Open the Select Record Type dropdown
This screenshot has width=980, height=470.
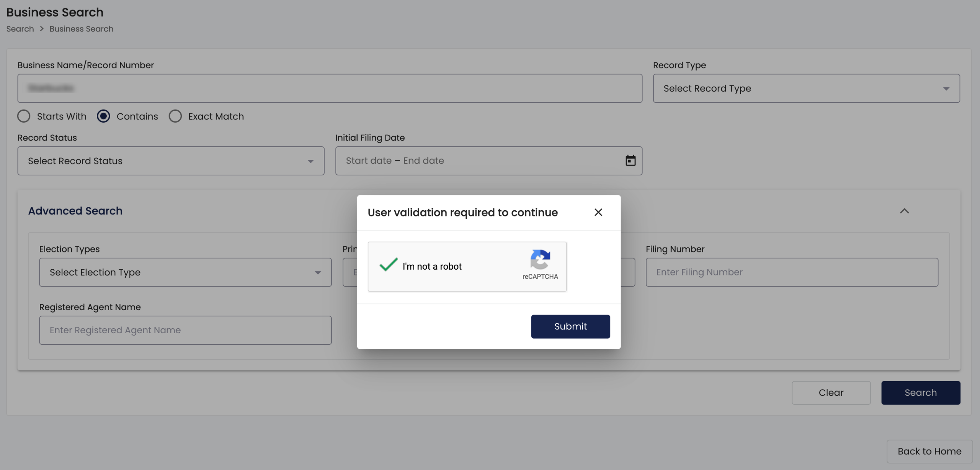coord(806,88)
